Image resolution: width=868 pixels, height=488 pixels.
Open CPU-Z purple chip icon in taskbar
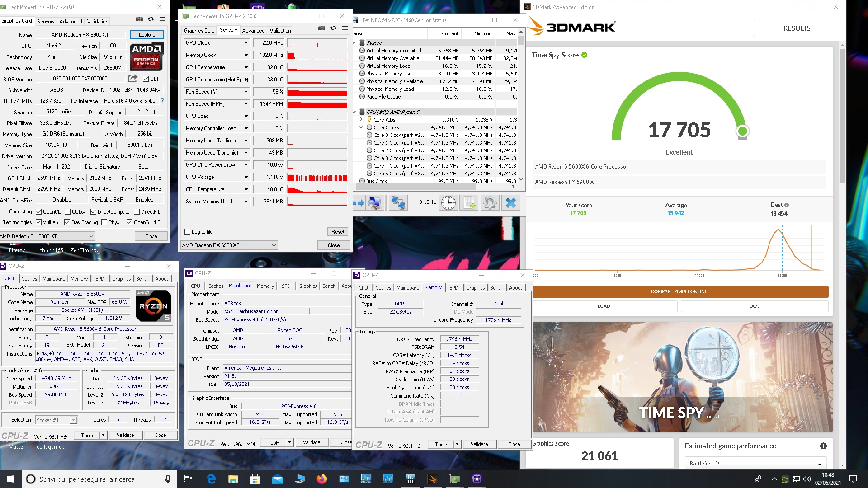(x=476, y=479)
